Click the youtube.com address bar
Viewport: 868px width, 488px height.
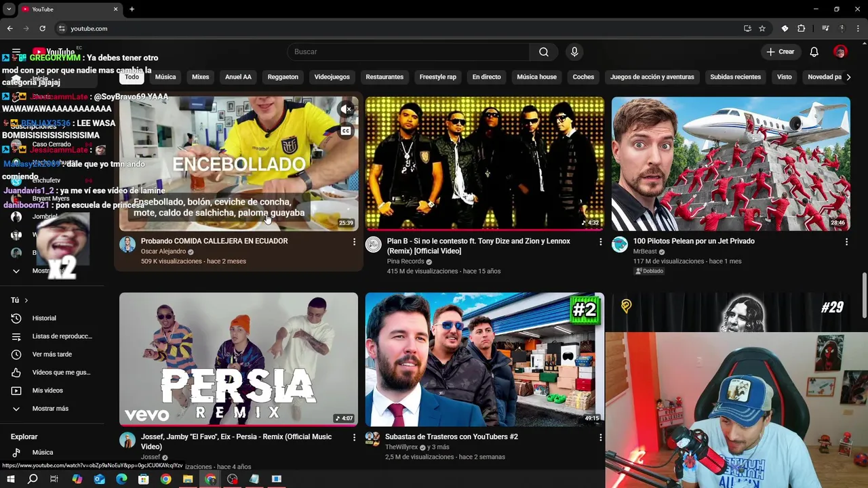coord(400,28)
